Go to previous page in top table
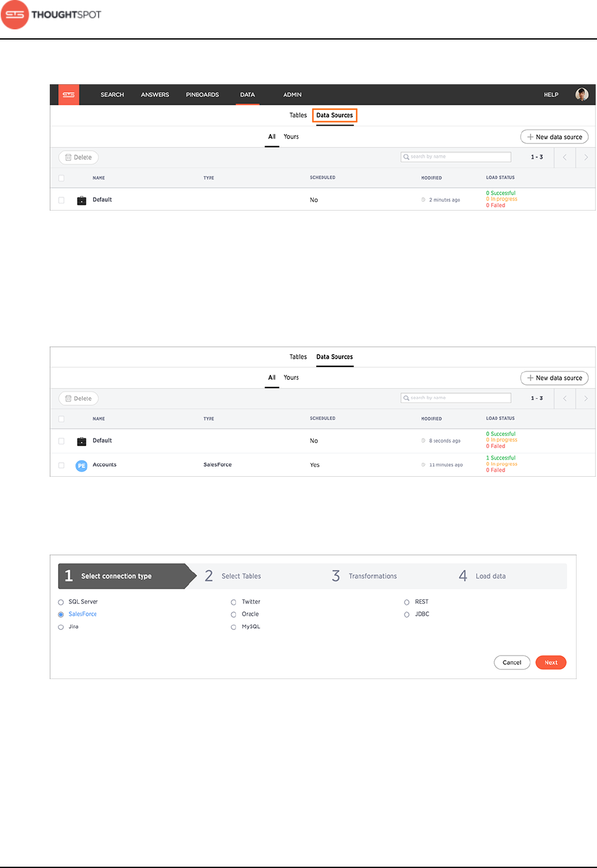Screen dimensions: 597x868 click(x=564, y=157)
